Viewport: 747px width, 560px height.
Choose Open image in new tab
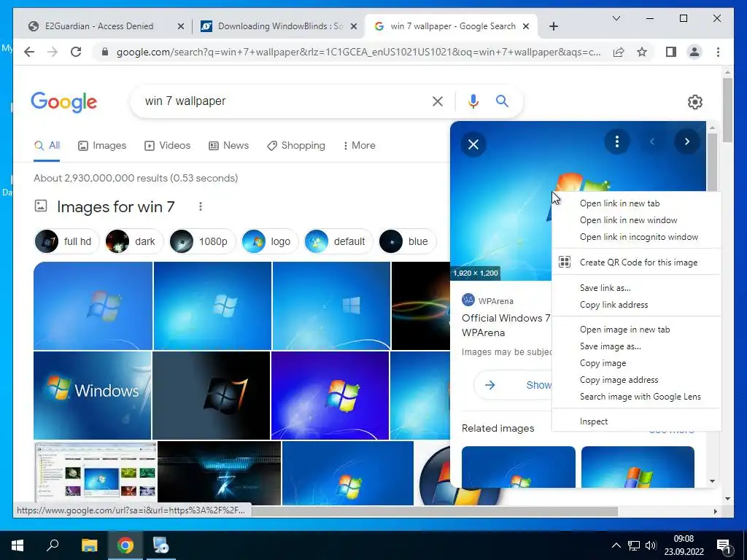636,330
